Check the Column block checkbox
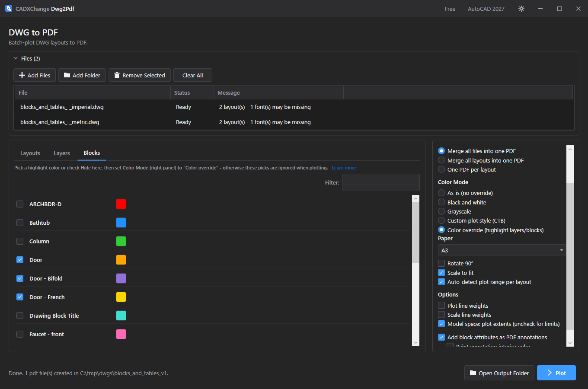The width and height of the screenshot is (588, 389). click(20, 241)
